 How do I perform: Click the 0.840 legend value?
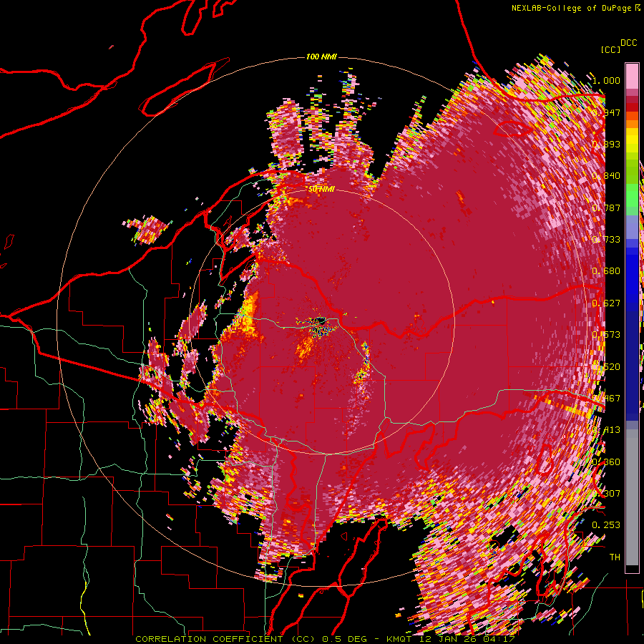[x=606, y=176]
